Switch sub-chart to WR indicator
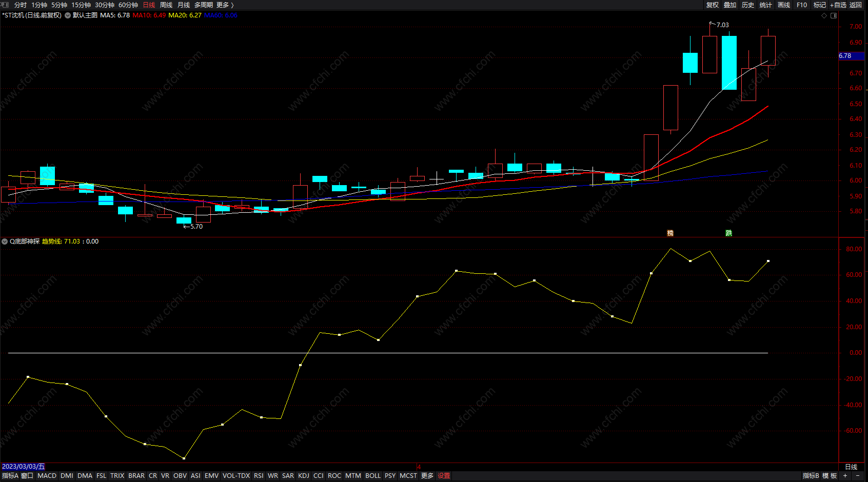The image size is (868, 482). coord(273,476)
